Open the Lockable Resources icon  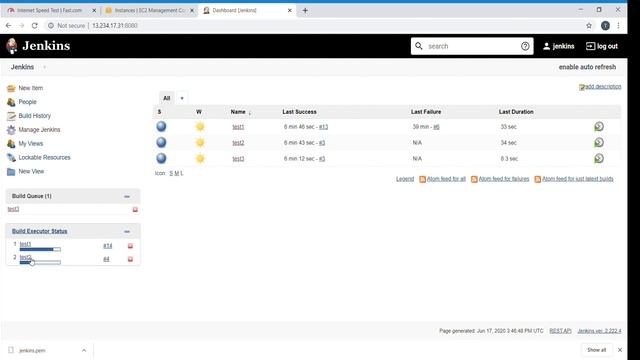click(11, 158)
